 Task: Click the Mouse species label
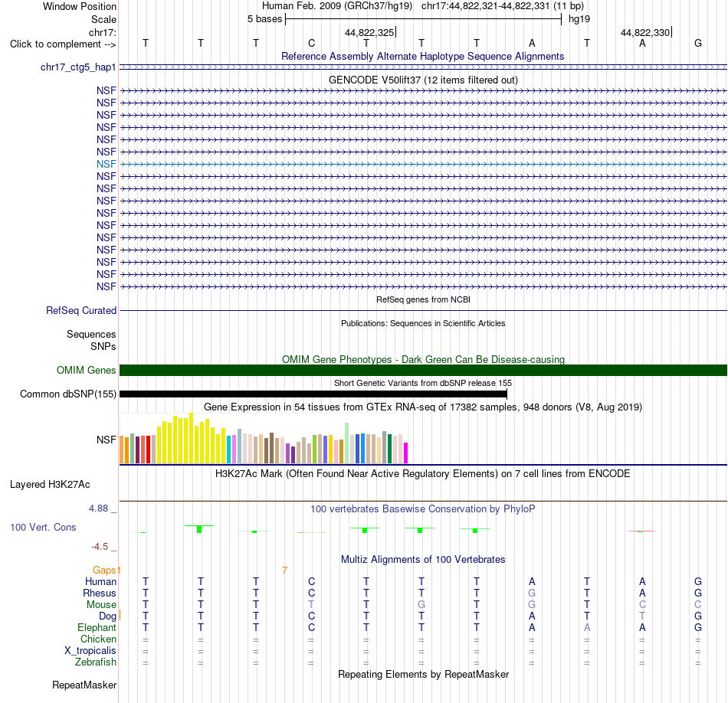(x=101, y=605)
